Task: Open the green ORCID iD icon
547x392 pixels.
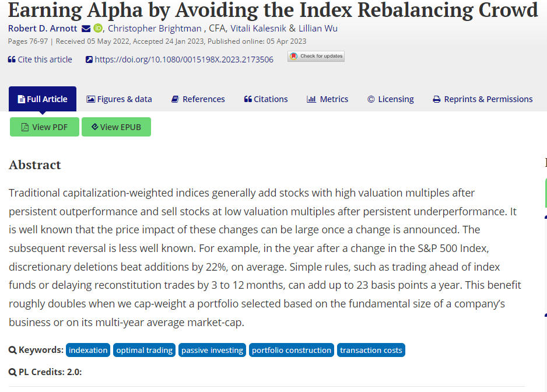Action: (x=98, y=28)
